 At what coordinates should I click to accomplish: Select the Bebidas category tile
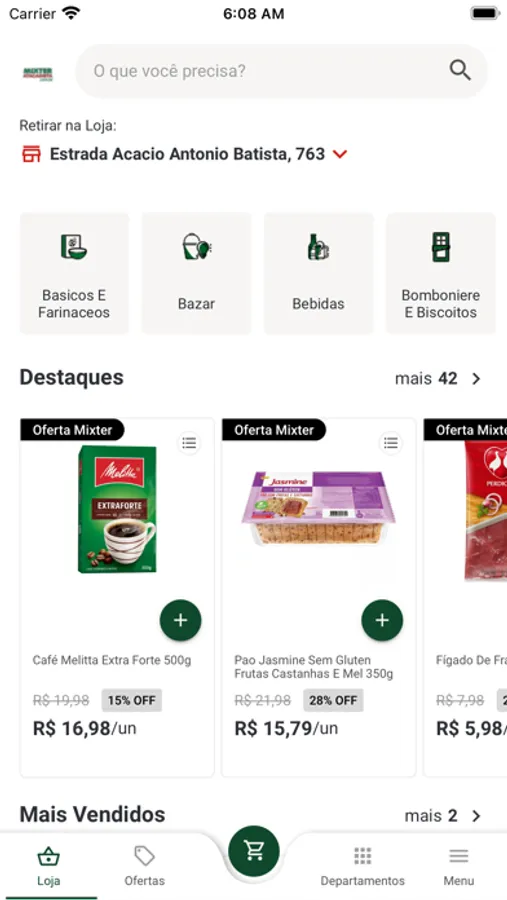point(318,273)
